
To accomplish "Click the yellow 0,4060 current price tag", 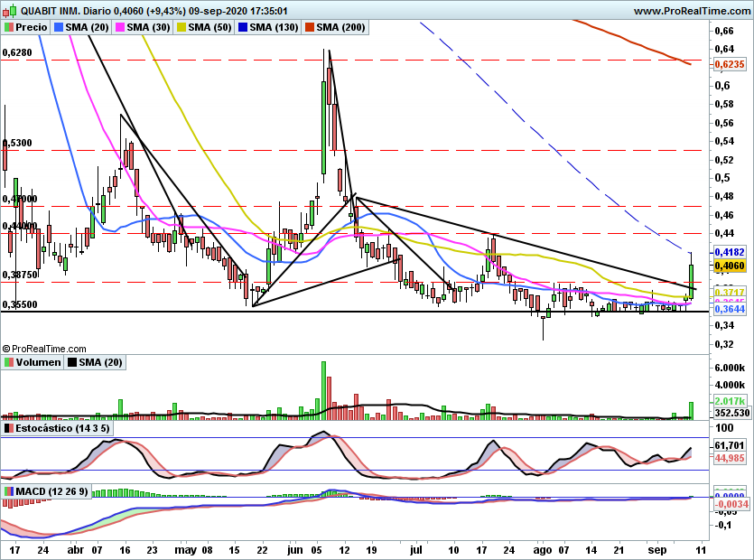I will (x=729, y=266).
